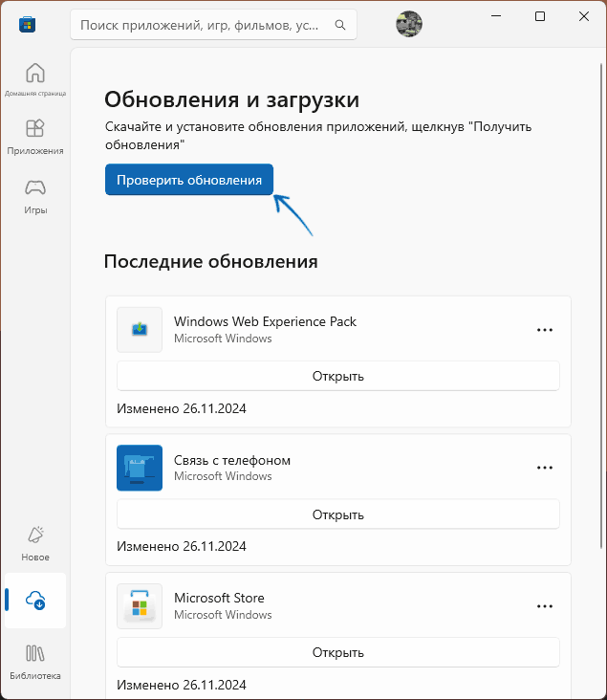The image size is (607, 700).
Task: Maximize the Microsoft Store window
Action: click(540, 16)
